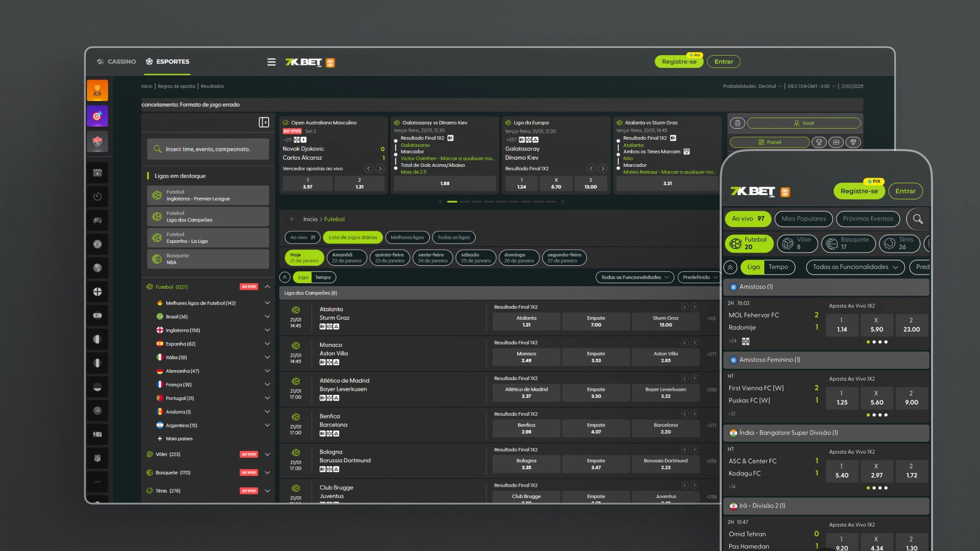
Task: Advance the featured events carousel right arrow
Action: click(562, 202)
